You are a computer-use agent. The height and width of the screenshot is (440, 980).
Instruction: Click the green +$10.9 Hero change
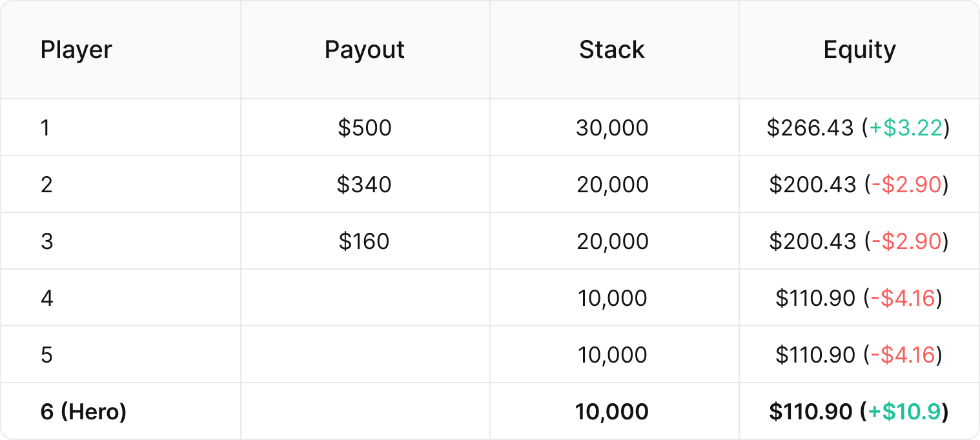click(904, 412)
